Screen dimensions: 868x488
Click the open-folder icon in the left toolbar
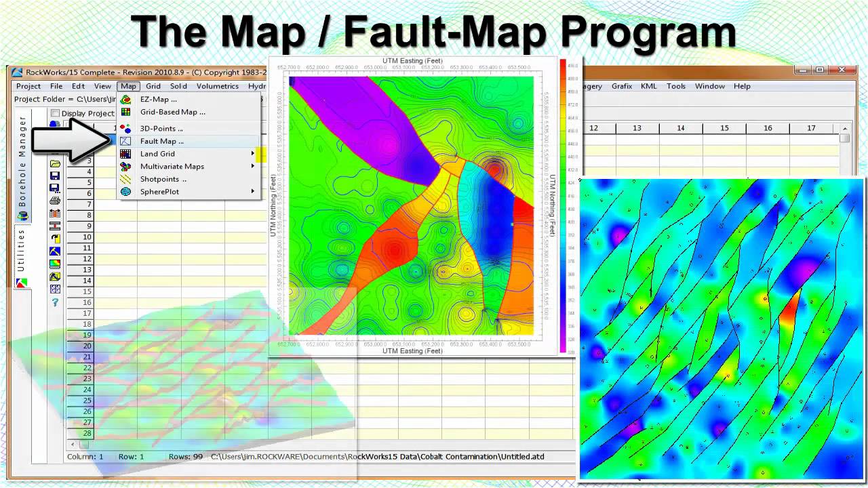[x=55, y=164]
